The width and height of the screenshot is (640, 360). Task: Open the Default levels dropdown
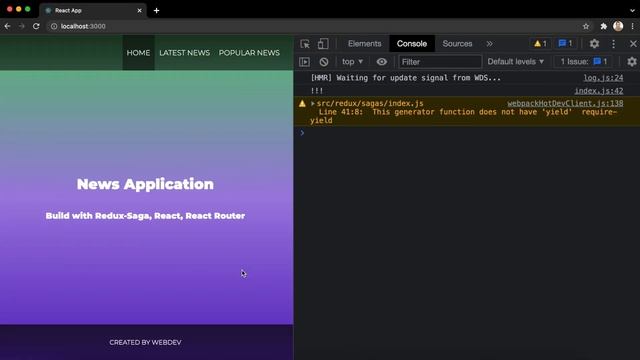[x=516, y=62]
